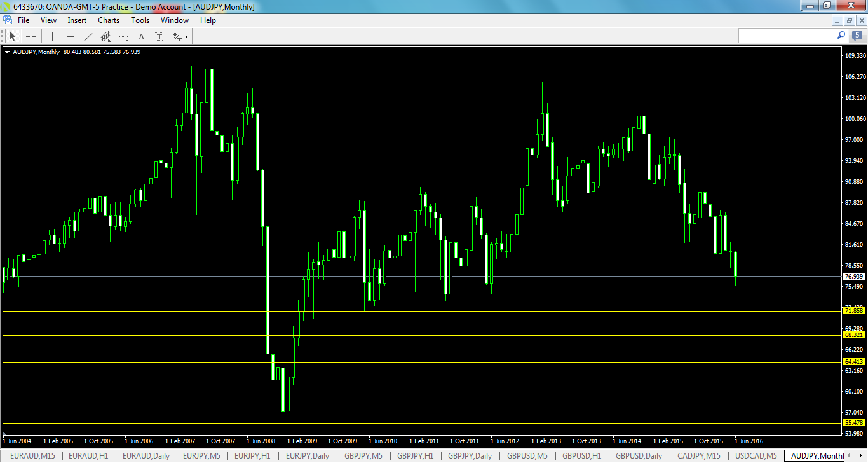This screenshot has height=463, width=868.
Task: Open the EURJPY,H1 chart tab
Action: (252, 456)
